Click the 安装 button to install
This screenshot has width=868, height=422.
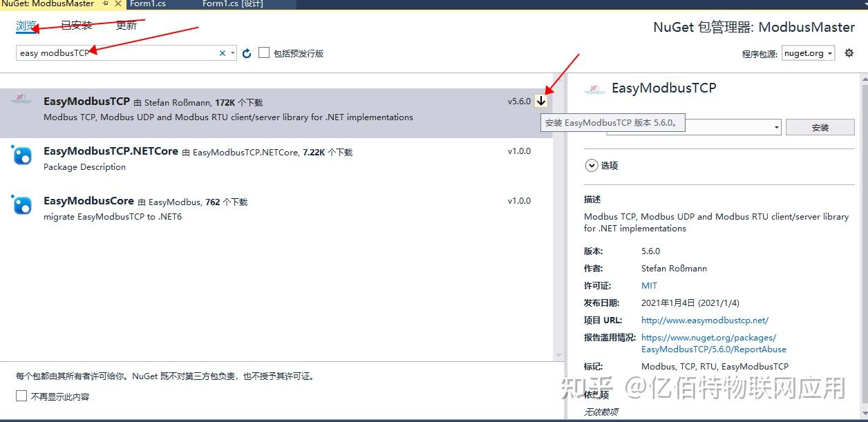pos(820,127)
